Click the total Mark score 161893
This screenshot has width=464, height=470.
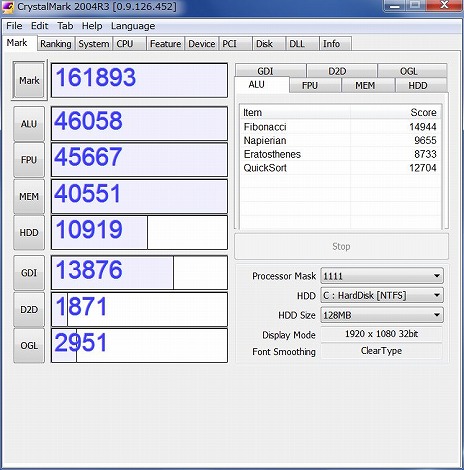coord(139,80)
